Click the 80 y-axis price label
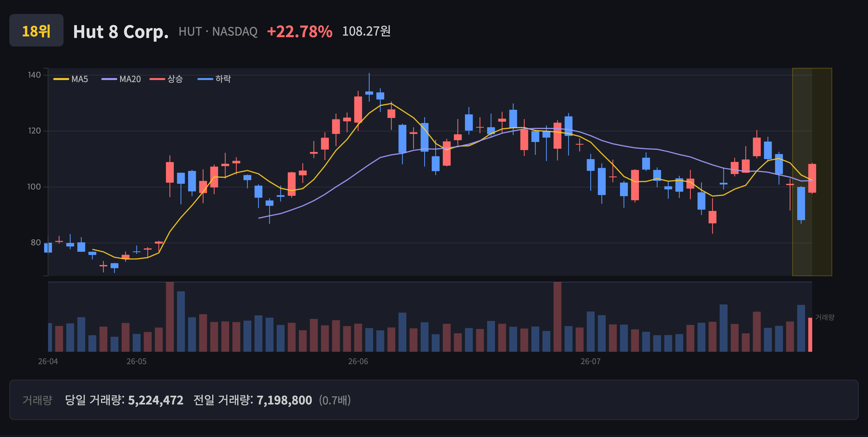This screenshot has height=437, width=868. 36,243
